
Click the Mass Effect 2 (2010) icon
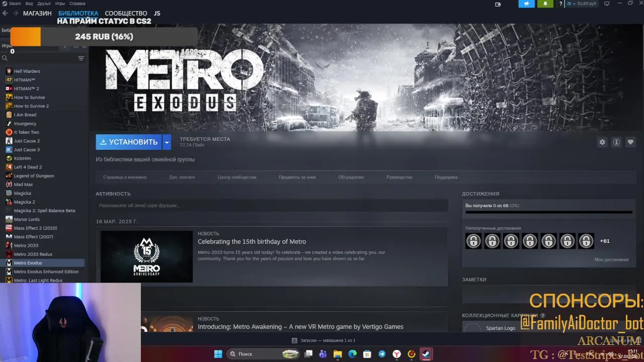point(9,228)
